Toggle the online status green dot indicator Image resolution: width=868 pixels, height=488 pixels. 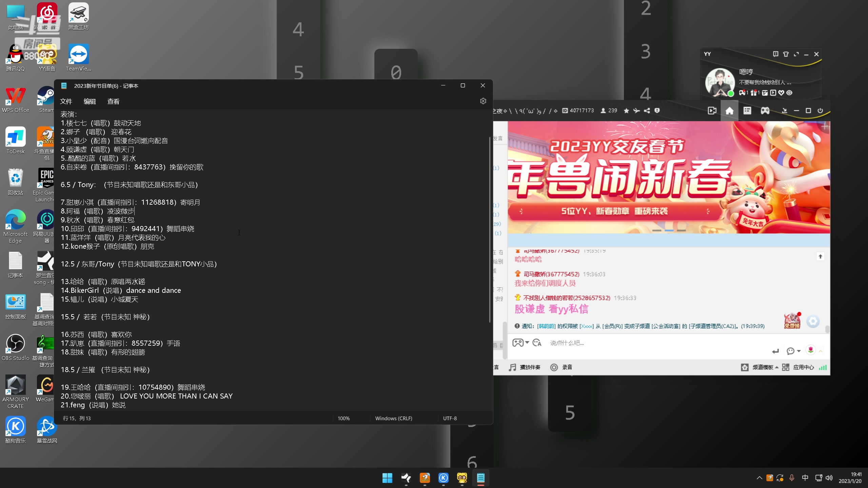click(731, 93)
